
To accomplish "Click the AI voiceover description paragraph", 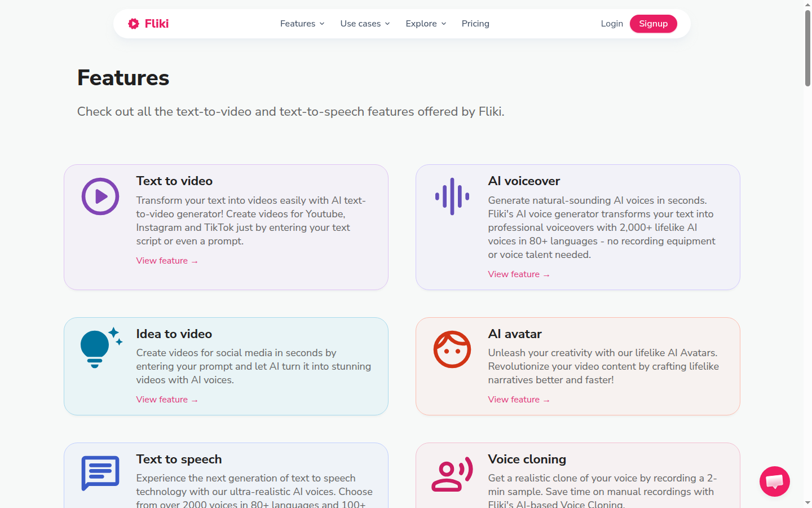I will (x=602, y=227).
